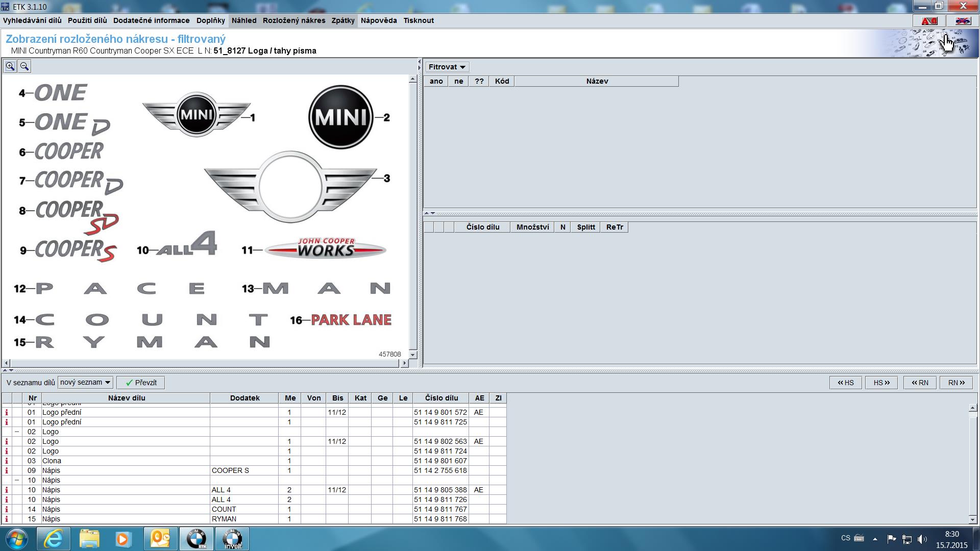The height and width of the screenshot is (551, 980).
Task: Open info icon for Clona part row
Action: click(x=7, y=461)
